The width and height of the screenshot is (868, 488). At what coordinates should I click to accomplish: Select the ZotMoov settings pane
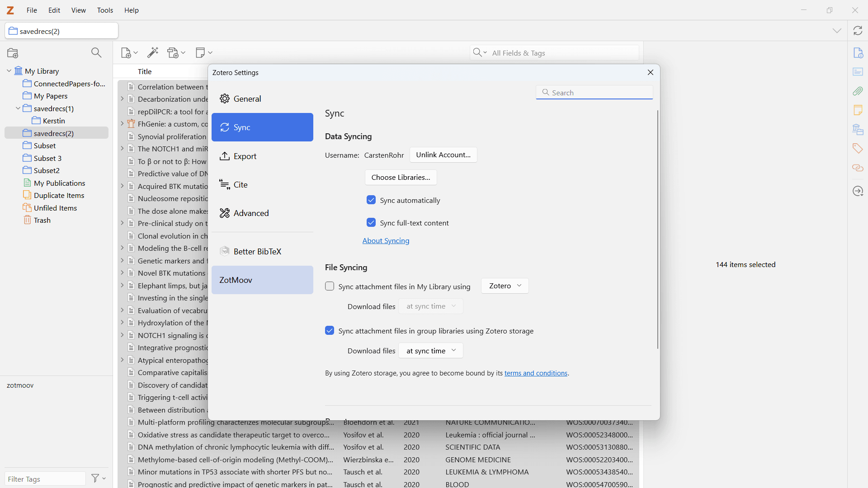[262, 280]
